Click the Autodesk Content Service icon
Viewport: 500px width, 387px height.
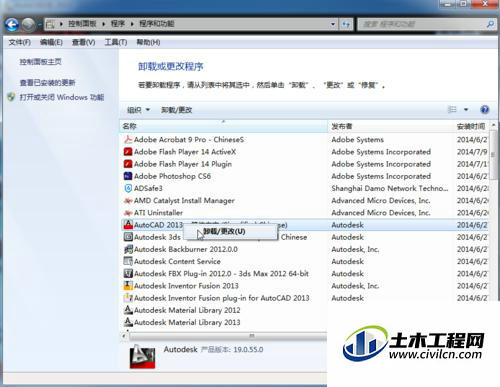(x=128, y=261)
